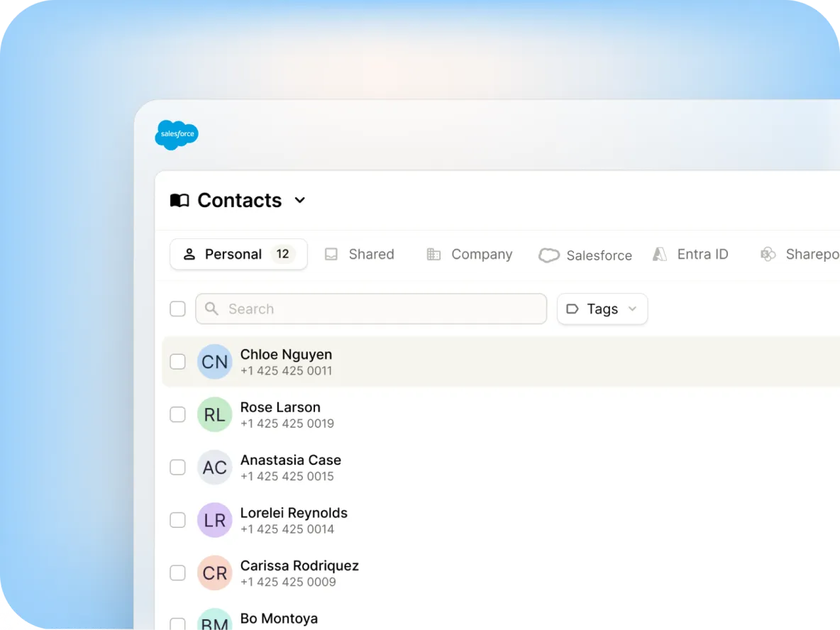Image resolution: width=840 pixels, height=630 pixels.
Task: Select the Personal tab
Action: (238, 254)
